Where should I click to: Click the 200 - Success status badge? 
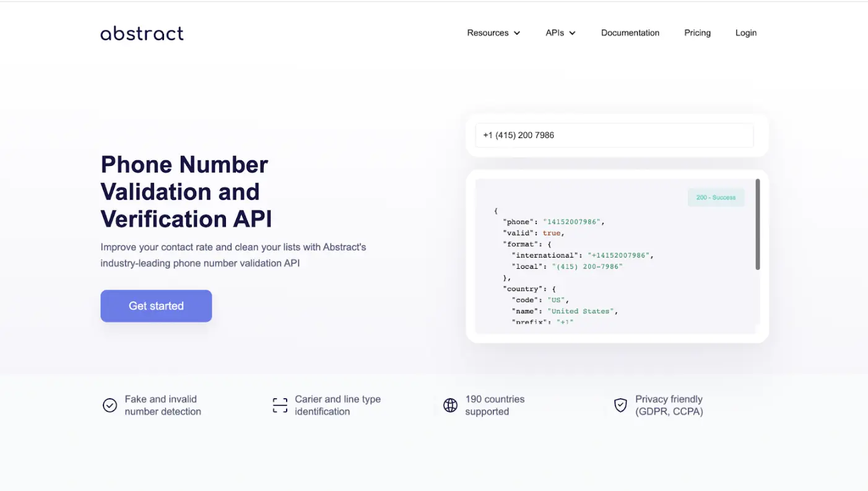coord(716,198)
